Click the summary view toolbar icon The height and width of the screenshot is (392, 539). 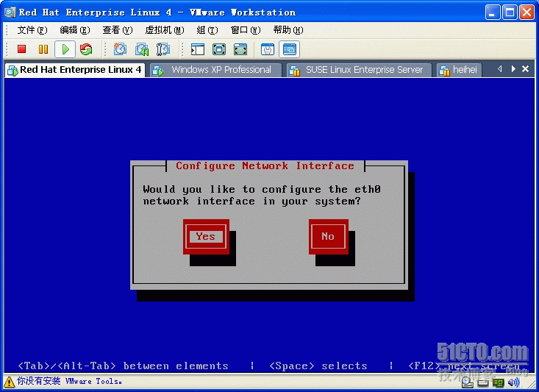coord(268,49)
